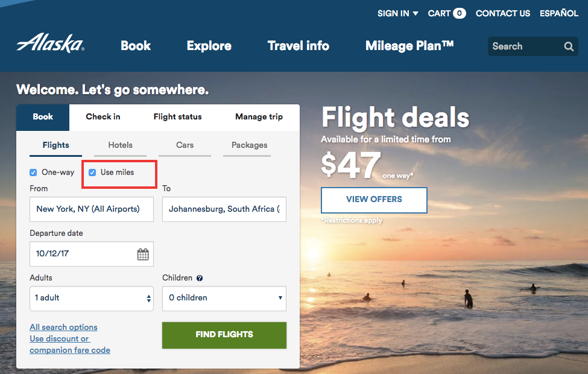This screenshot has width=588, height=374.
Task: Click the View Offers button
Action: coord(374,200)
